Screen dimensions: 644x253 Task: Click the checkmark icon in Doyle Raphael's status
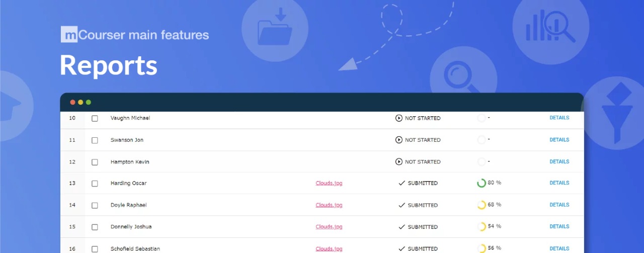click(401, 205)
